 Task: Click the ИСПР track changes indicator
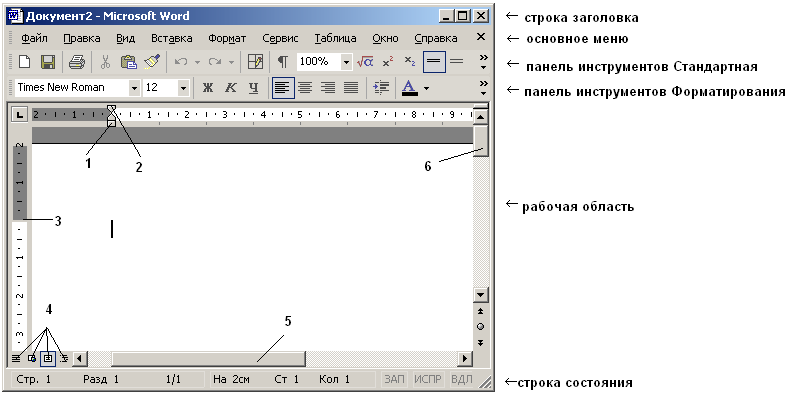(x=428, y=379)
